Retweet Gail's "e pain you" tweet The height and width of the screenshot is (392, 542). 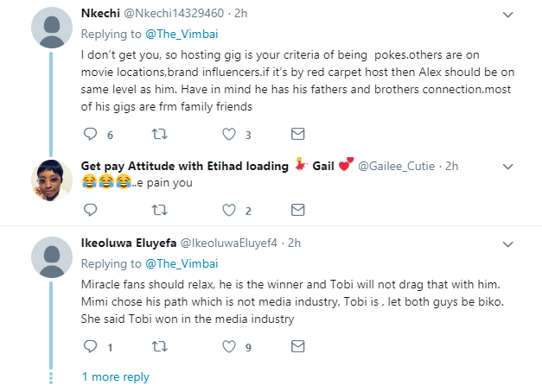tap(159, 210)
